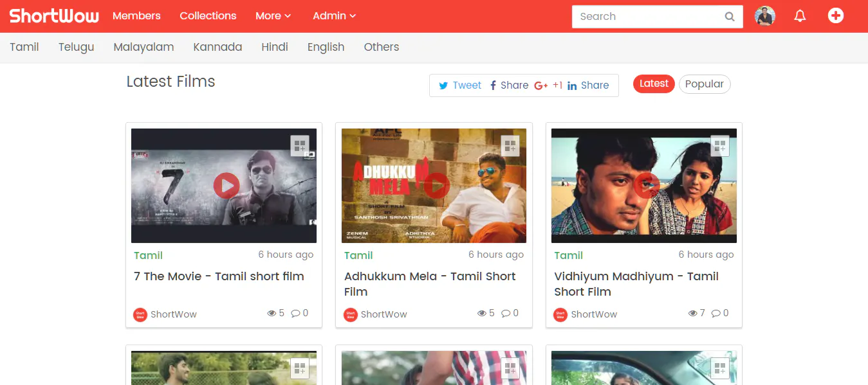Image resolution: width=868 pixels, height=385 pixels.
Task: Share the page on Facebook
Action: [509, 85]
